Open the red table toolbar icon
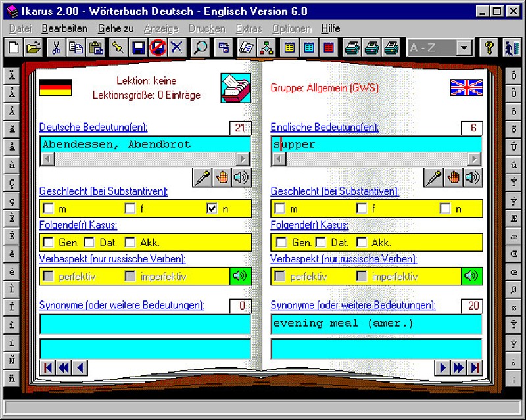 tap(329, 47)
